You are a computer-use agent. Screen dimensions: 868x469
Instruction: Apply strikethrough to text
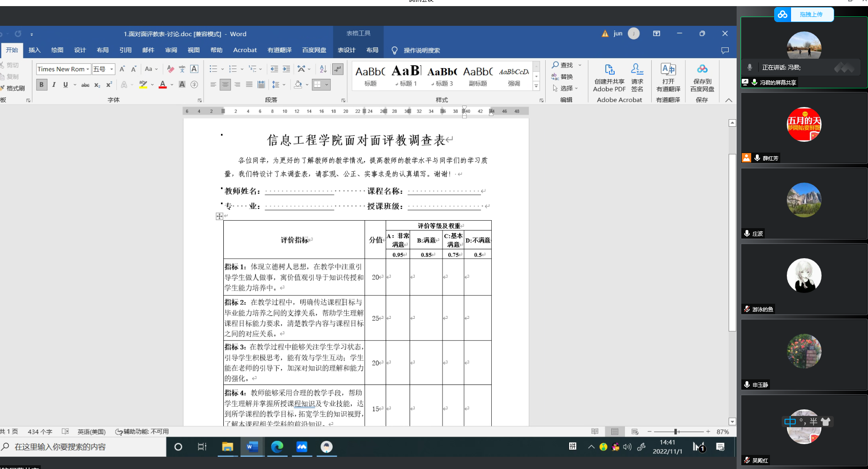click(85, 85)
